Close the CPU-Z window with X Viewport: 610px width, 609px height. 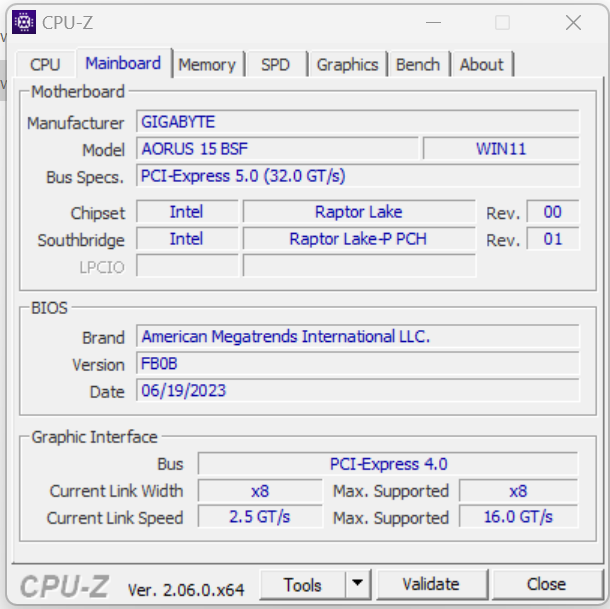tap(573, 23)
